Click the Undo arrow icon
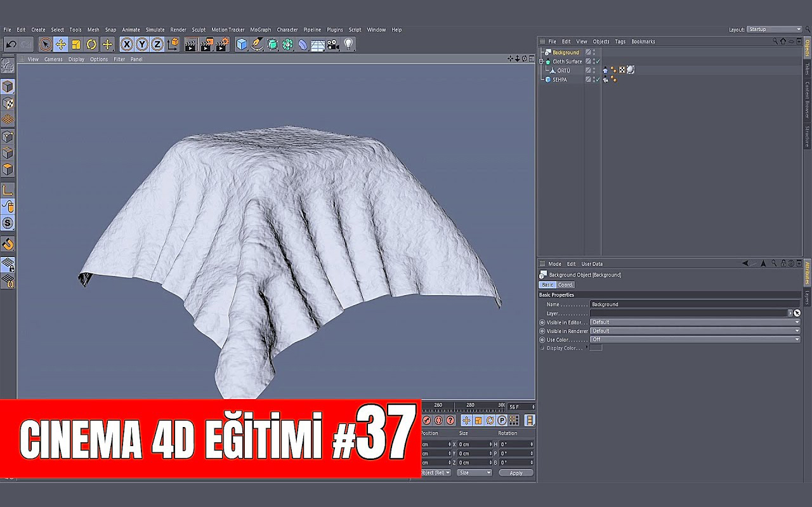This screenshot has height=507, width=812. [11, 44]
